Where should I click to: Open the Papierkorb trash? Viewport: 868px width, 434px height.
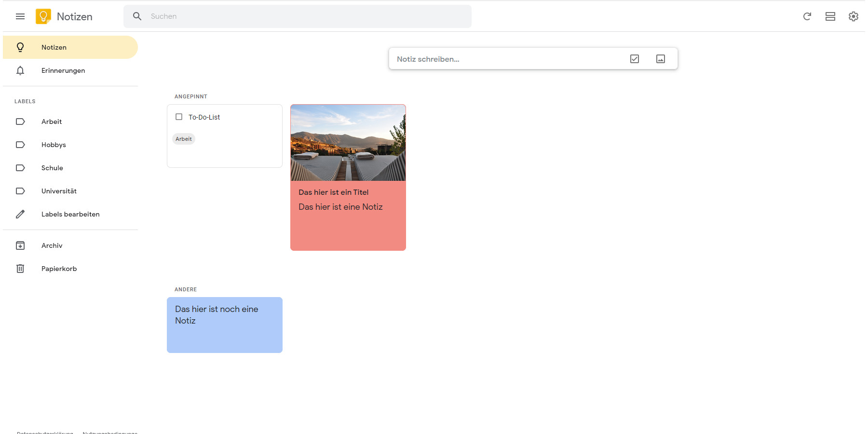tap(59, 269)
